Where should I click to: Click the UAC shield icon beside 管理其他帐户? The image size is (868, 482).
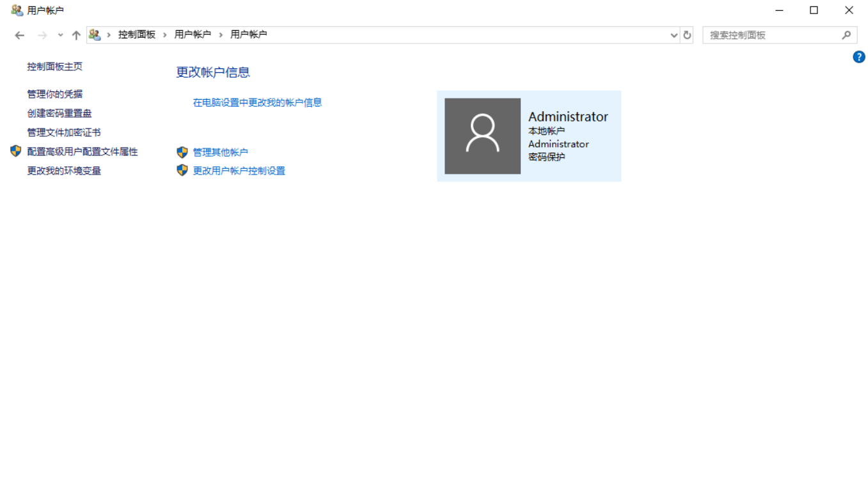point(182,152)
